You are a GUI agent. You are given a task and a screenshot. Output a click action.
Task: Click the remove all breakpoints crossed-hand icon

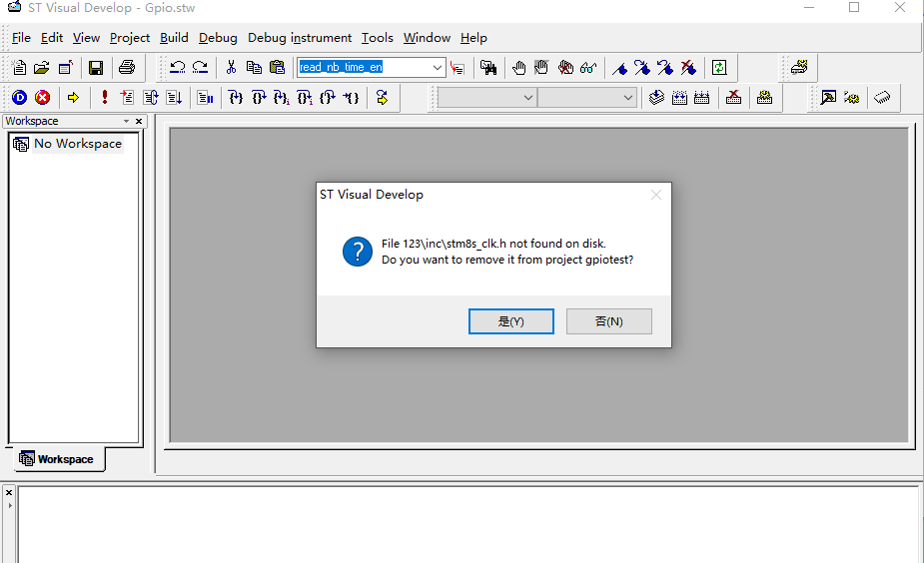tap(565, 68)
